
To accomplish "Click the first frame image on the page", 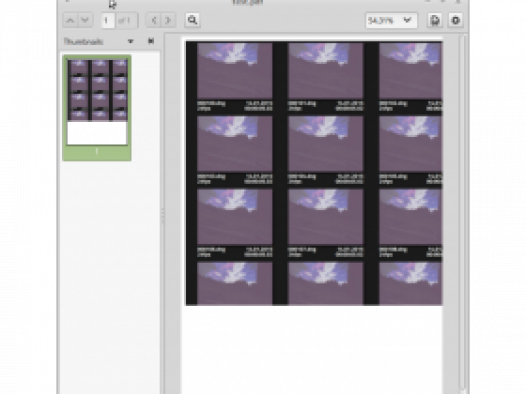I will (235, 70).
